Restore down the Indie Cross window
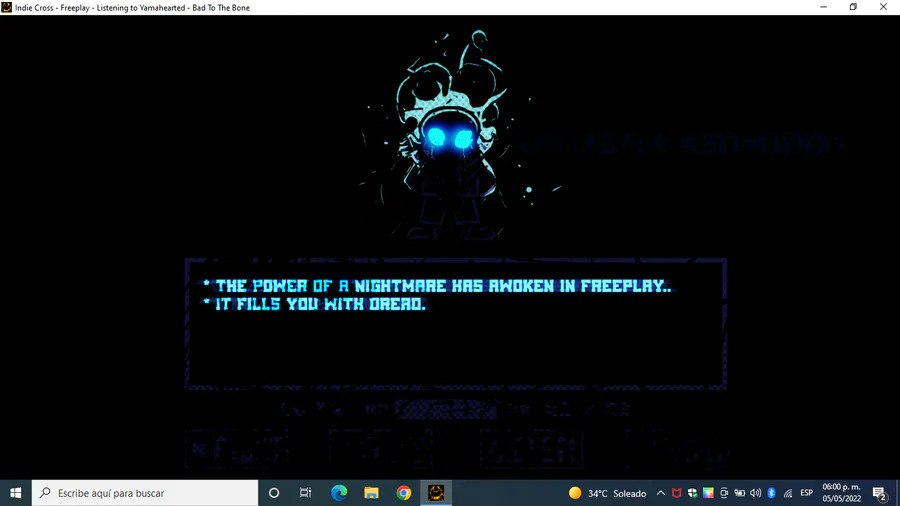Screen dimensions: 900x506 854,7
